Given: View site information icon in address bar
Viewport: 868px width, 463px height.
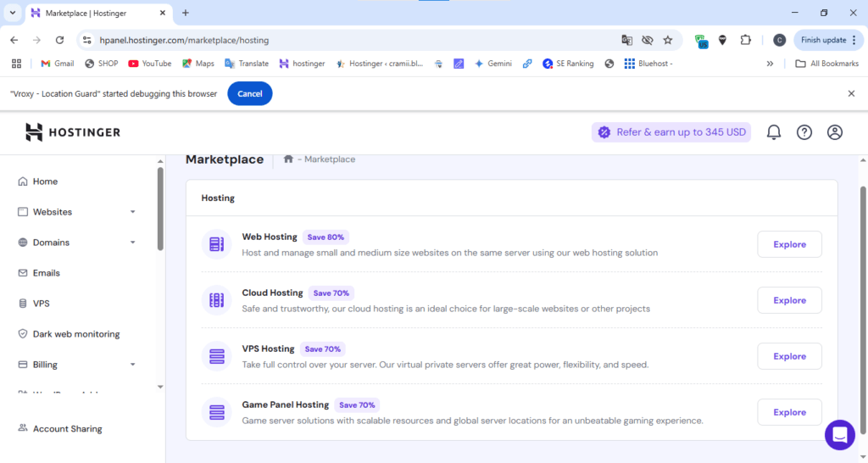Looking at the screenshot, I should 87,40.
